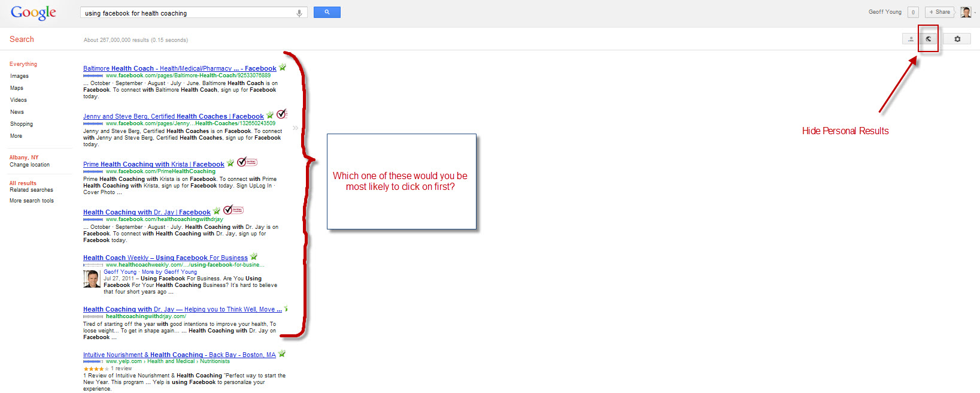
Task: Select the Everything search category
Action: (23, 64)
